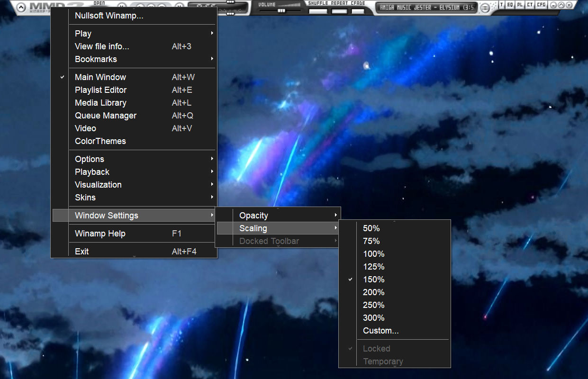588x379 pixels.
Task: Expand the Skins submenu arrow
Action: (x=212, y=197)
